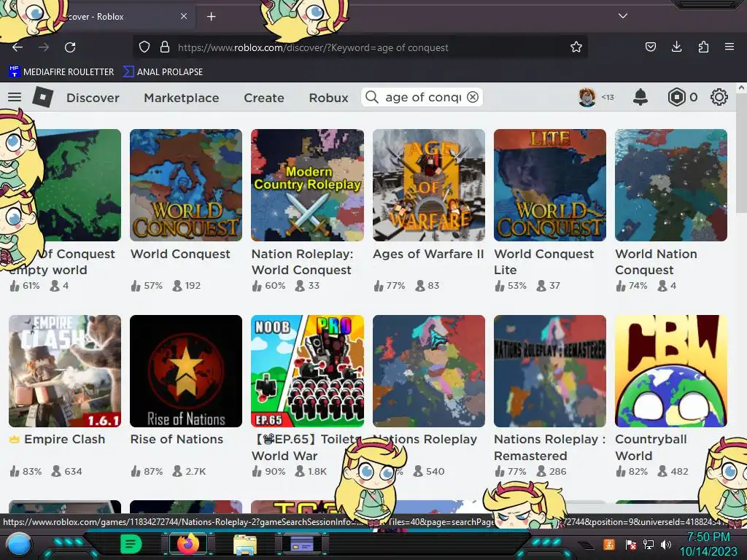747x560 pixels.
Task: Click the Rise of Nations title
Action: click(177, 439)
